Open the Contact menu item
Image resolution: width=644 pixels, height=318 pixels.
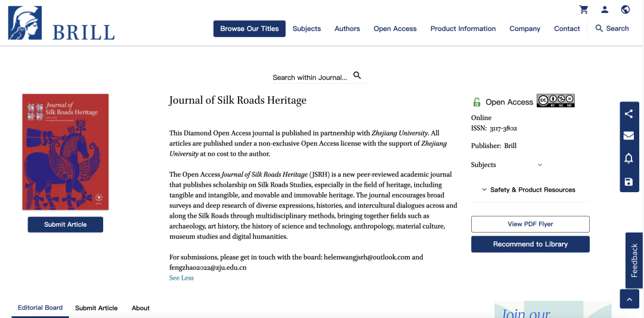tap(567, 29)
